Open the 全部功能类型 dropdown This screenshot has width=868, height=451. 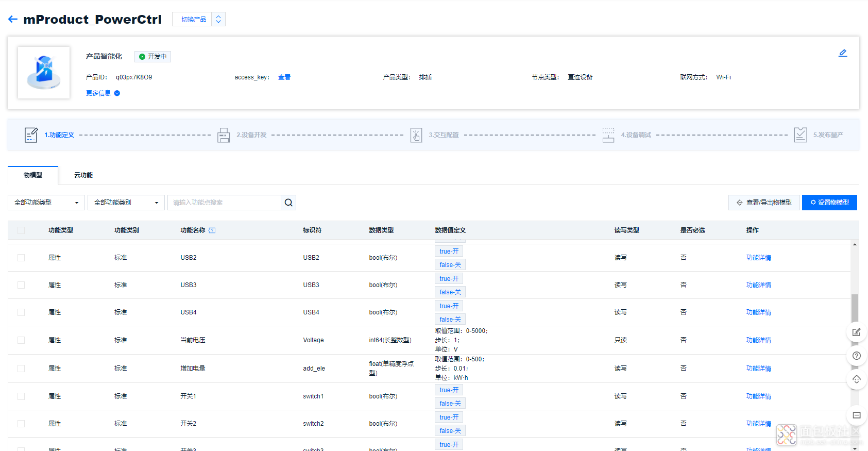[46, 203]
